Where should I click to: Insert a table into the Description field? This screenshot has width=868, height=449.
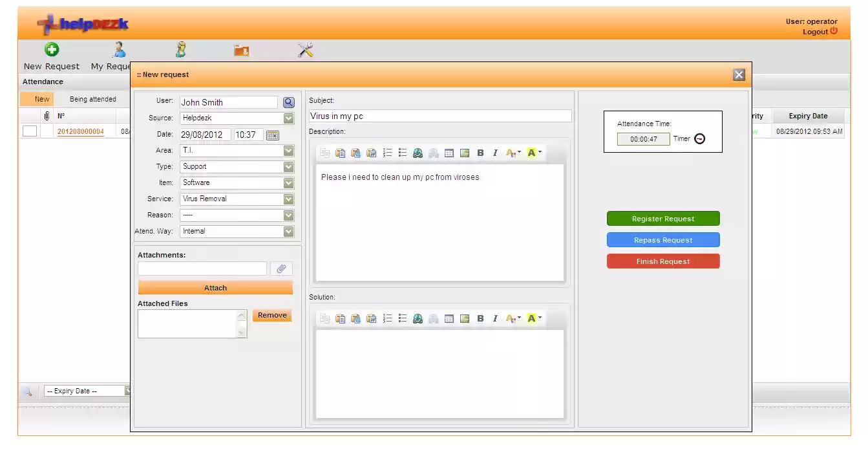pyautogui.click(x=449, y=153)
